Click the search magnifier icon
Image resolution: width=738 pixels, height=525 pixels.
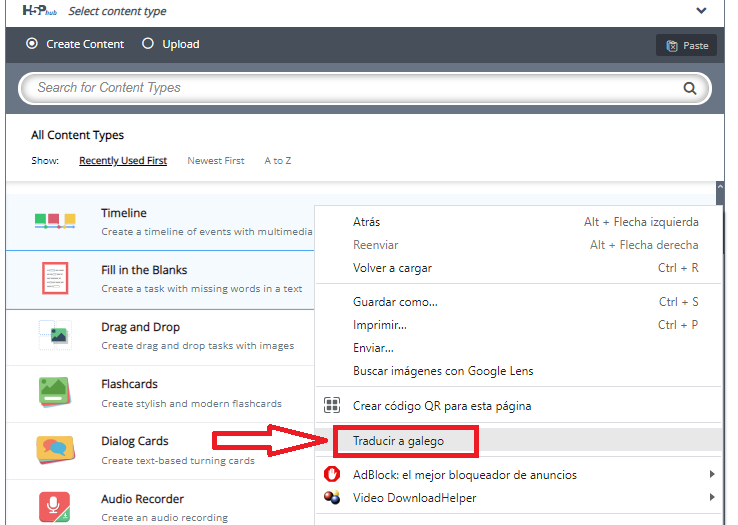click(689, 88)
